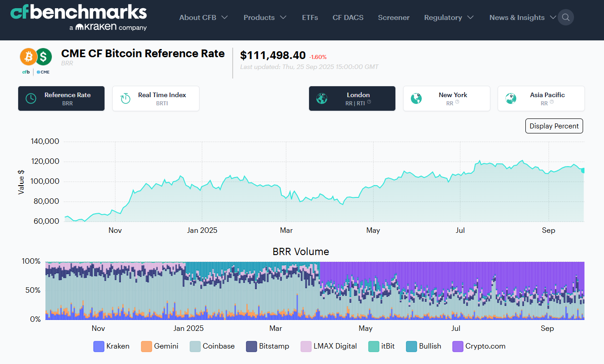
Task: Click the $111,498.40 price value
Action: (x=273, y=55)
